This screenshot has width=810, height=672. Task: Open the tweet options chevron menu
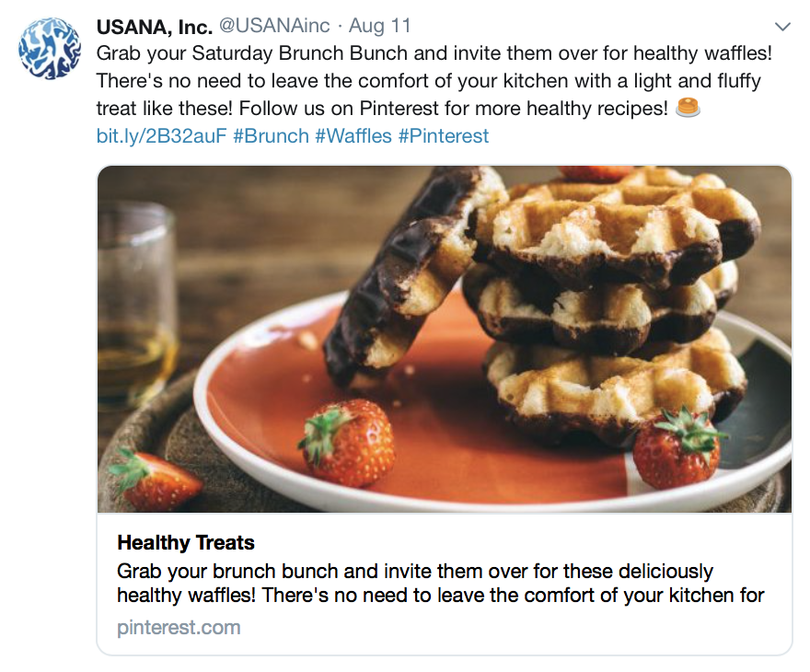click(782, 26)
